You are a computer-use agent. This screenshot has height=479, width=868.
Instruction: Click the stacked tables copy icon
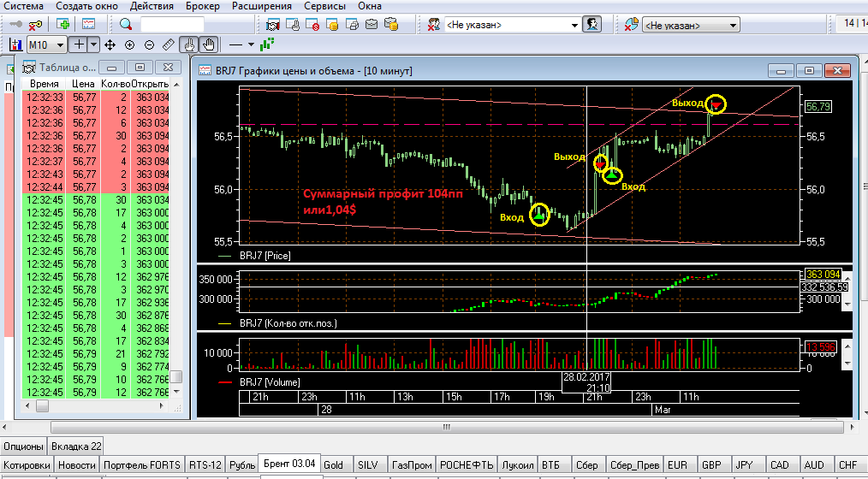point(352,24)
